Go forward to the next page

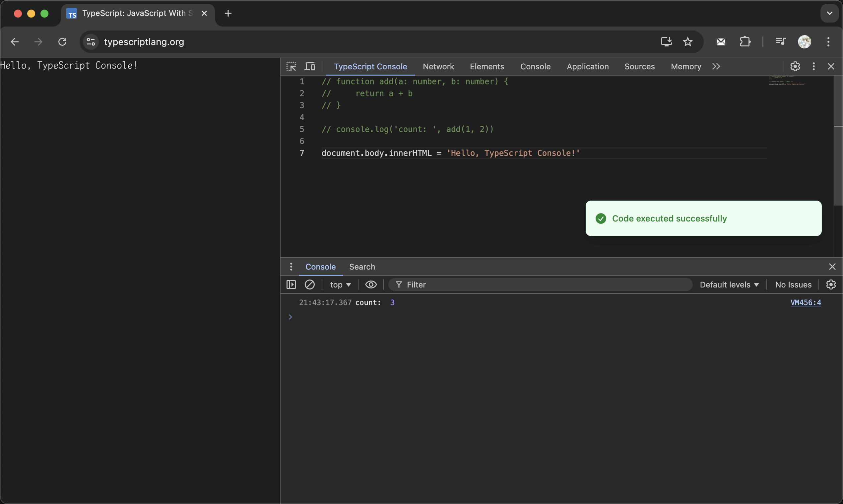tap(38, 42)
